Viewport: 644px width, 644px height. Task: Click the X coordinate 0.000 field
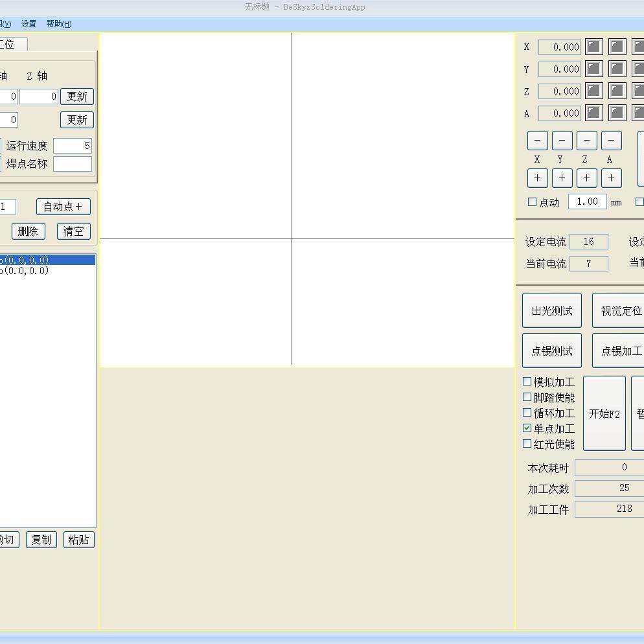560,47
